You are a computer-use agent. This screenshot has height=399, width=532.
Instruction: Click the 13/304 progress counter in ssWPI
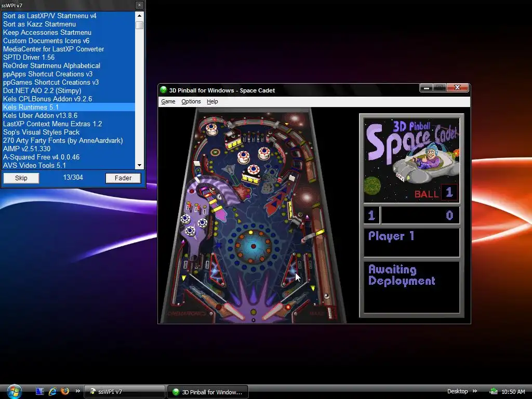tap(73, 178)
